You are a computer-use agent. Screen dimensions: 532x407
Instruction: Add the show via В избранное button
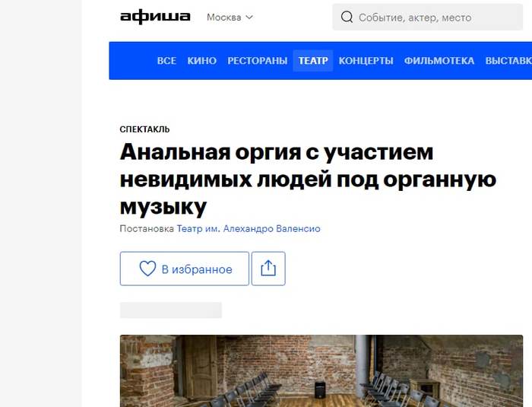[x=184, y=269]
